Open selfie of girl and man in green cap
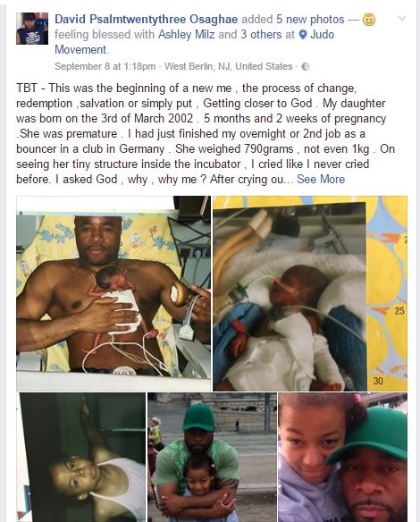Image resolution: width=420 pixels, height=522 pixels. tap(343, 458)
